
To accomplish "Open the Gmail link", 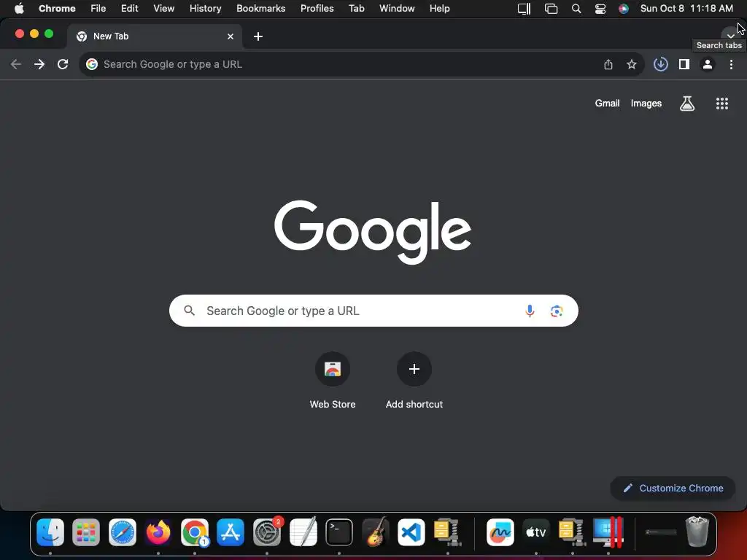I will pyautogui.click(x=608, y=104).
